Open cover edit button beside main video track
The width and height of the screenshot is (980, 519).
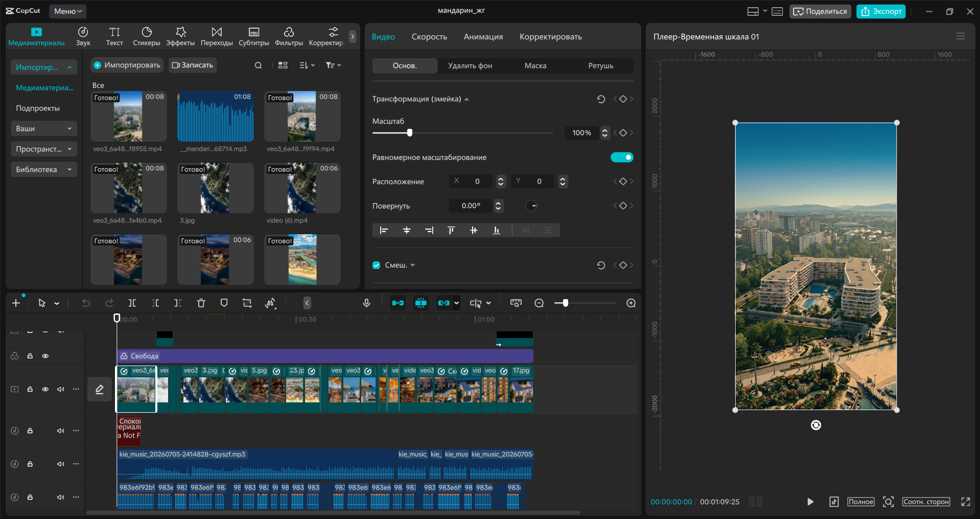click(x=100, y=390)
